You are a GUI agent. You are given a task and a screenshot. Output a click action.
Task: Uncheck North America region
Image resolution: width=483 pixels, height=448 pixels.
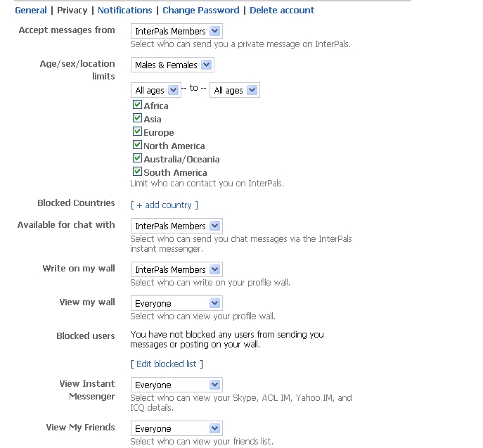[x=137, y=145]
